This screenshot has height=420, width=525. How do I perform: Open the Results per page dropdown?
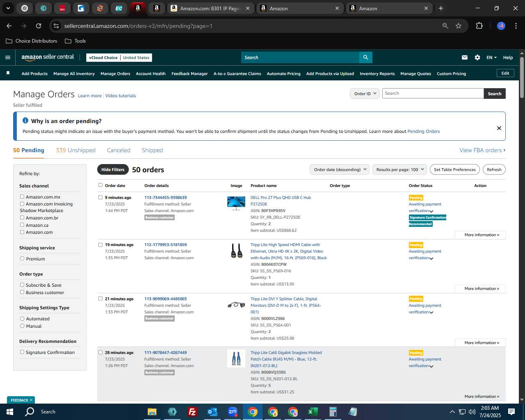(x=399, y=169)
